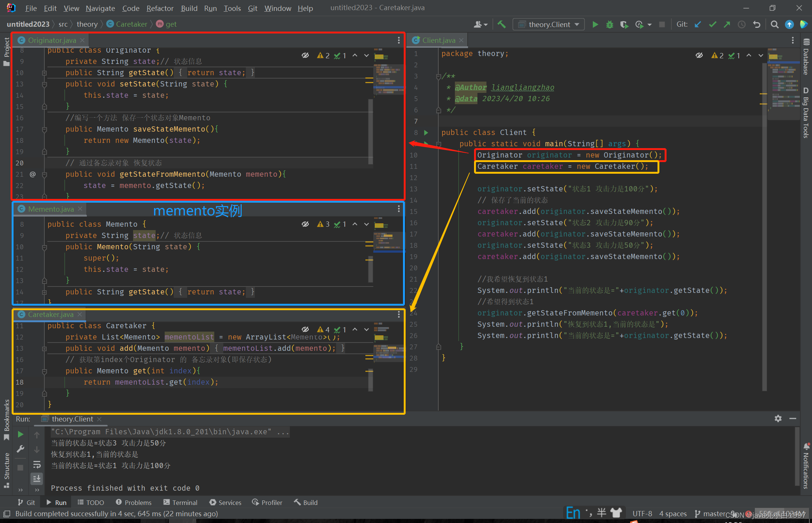Select the Build menu item
Screen dimensions: 812x523
188,8
